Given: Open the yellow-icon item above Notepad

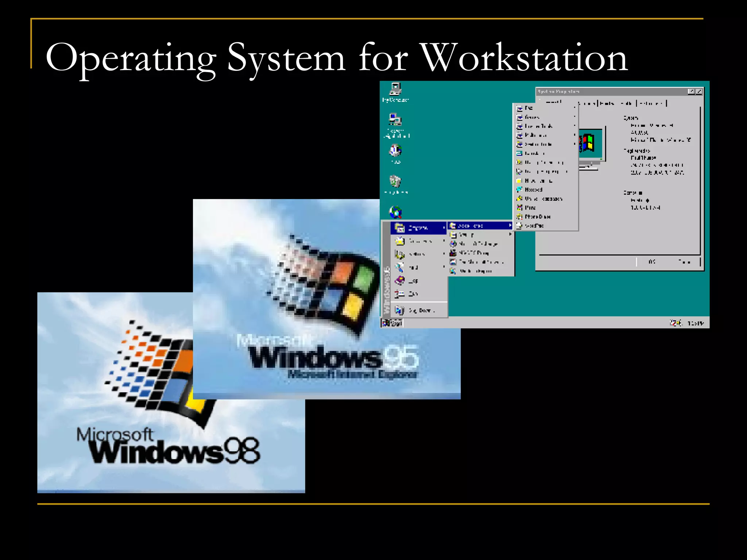Looking at the screenshot, I should point(546,181).
